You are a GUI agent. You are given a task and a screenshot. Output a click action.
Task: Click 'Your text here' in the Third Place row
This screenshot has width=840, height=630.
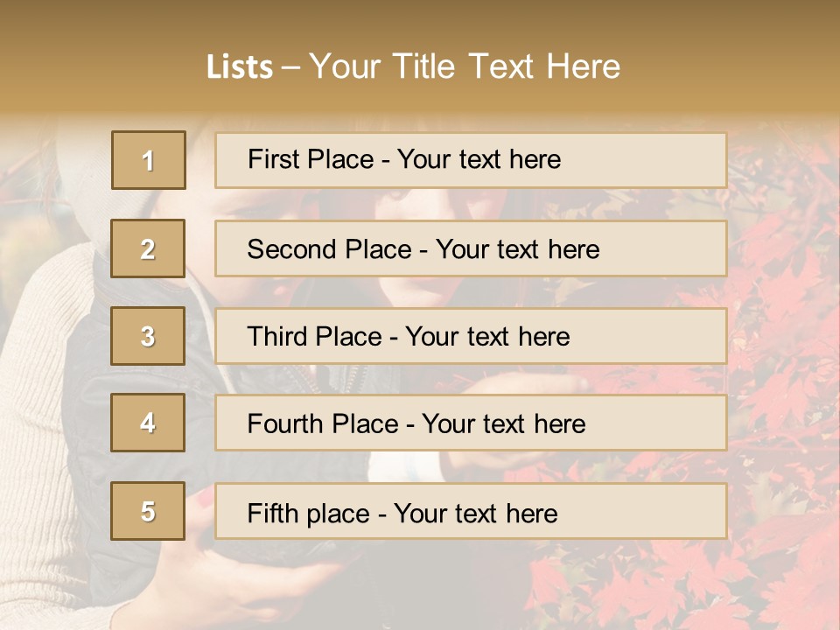(487, 337)
